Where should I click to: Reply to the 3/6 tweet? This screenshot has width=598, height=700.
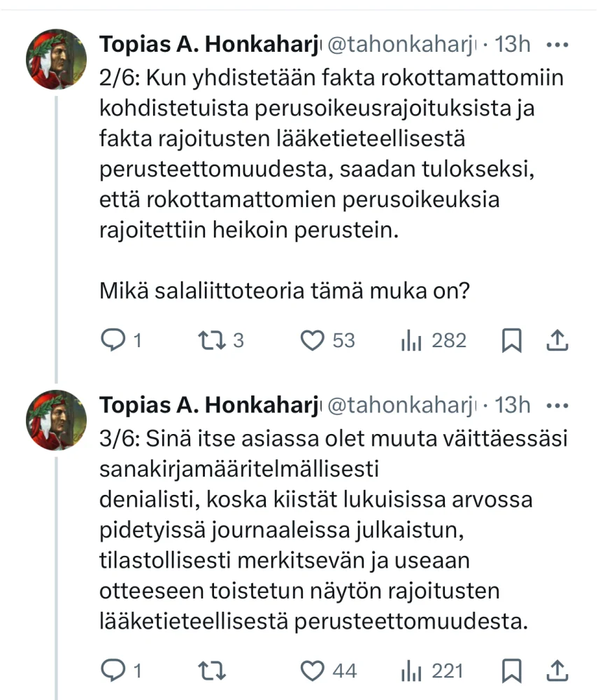tap(113, 671)
